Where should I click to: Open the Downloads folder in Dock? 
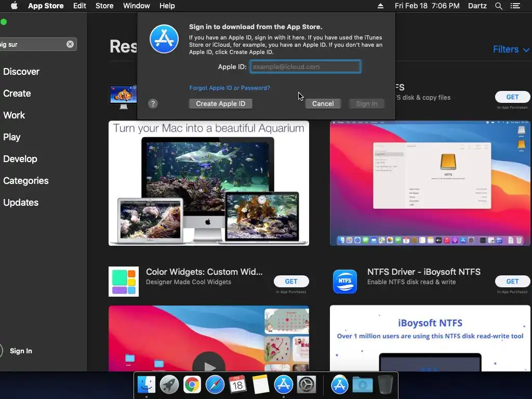(362, 385)
